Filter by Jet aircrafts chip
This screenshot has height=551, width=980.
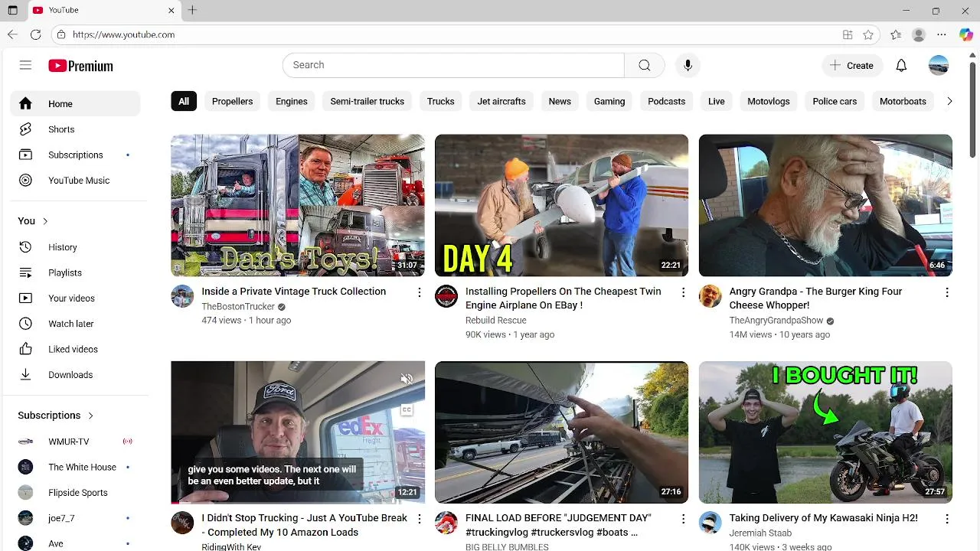coord(501,101)
